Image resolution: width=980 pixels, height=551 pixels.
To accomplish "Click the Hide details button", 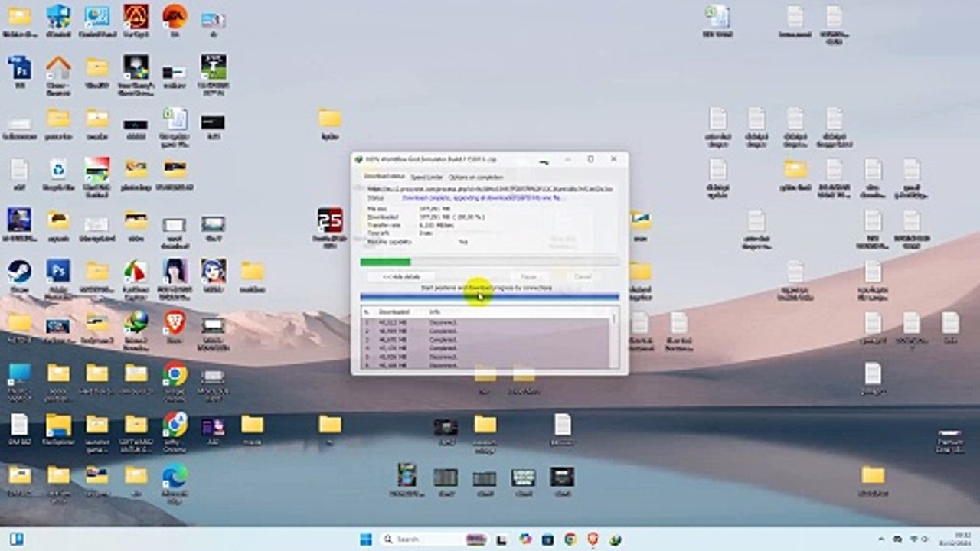I will coord(400,276).
